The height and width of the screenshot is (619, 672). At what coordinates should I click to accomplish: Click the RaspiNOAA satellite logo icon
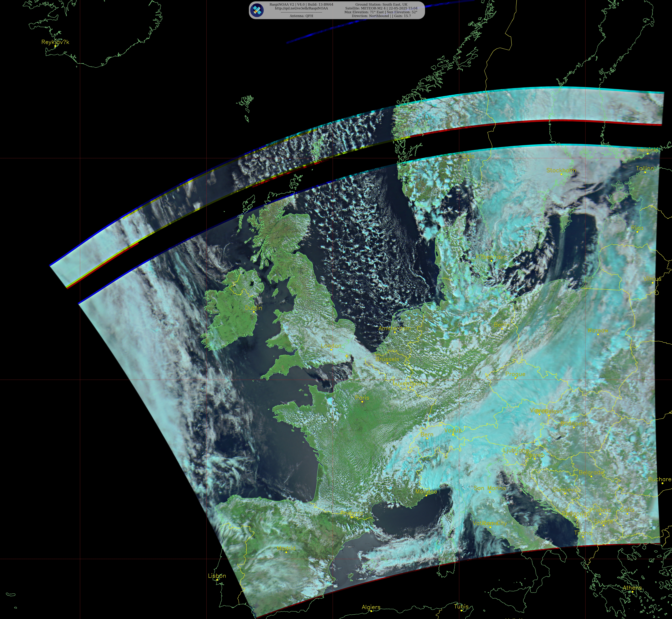tap(257, 10)
